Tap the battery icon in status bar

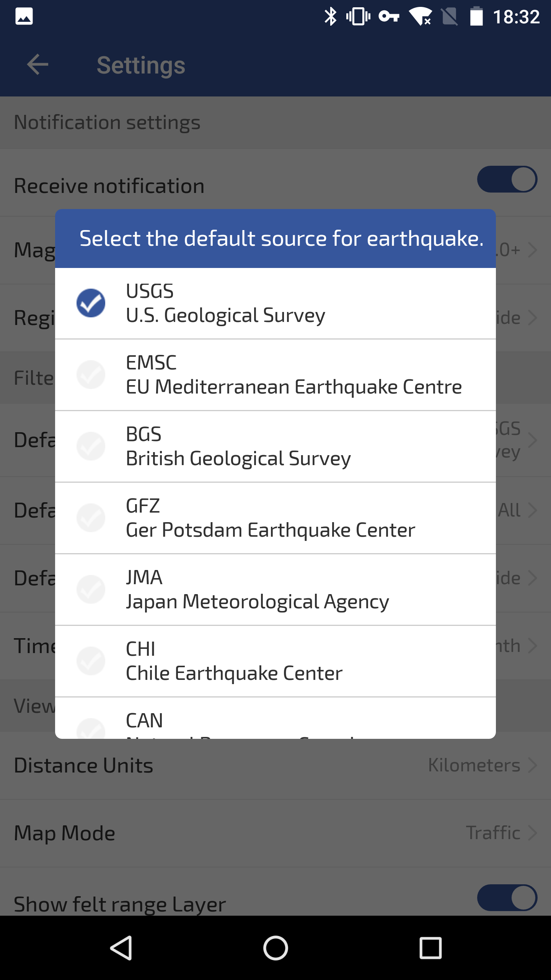point(476,17)
